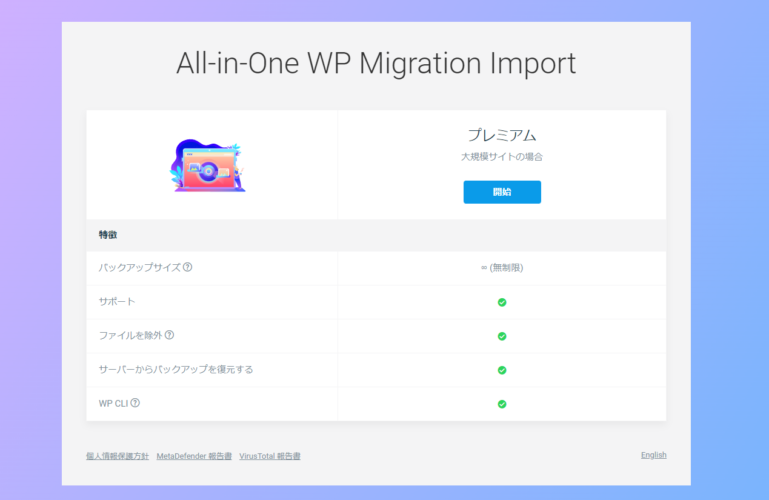Open the MetaDefender 報告書 link
The width and height of the screenshot is (769, 500).
click(x=194, y=456)
